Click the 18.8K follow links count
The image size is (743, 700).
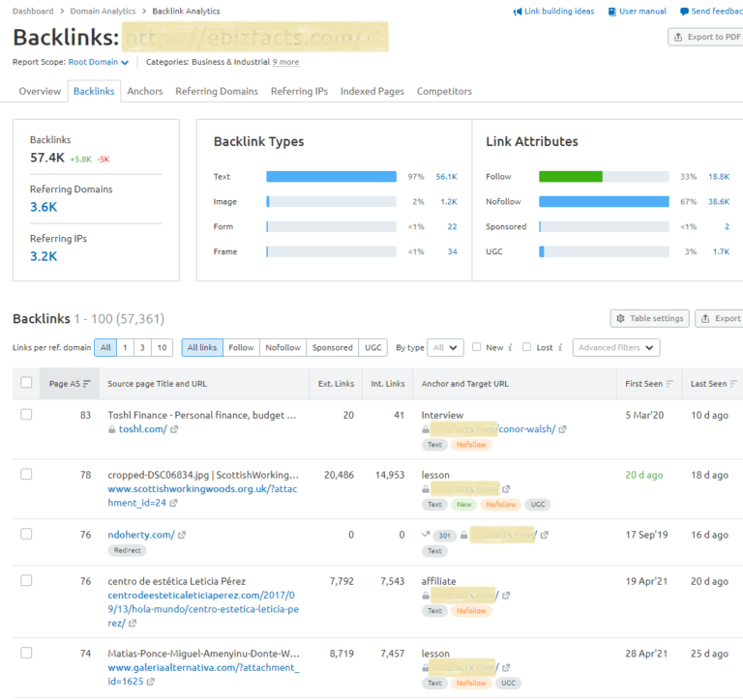(x=719, y=177)
